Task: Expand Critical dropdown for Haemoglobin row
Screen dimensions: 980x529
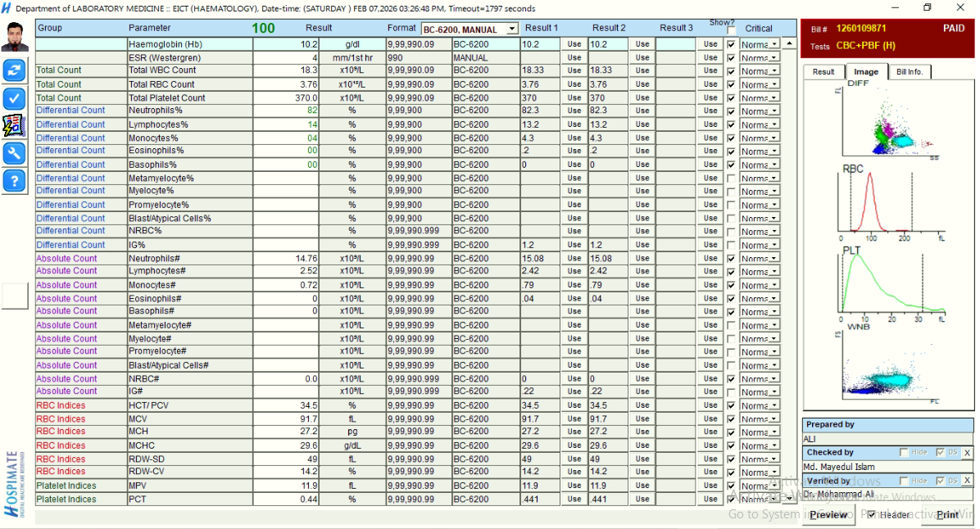Action: tap(774, 44)
